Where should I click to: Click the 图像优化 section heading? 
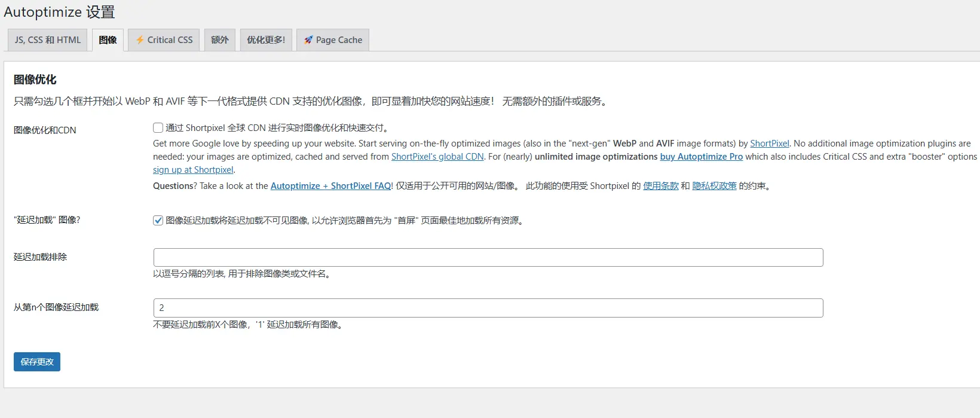[x=35, y=80]
